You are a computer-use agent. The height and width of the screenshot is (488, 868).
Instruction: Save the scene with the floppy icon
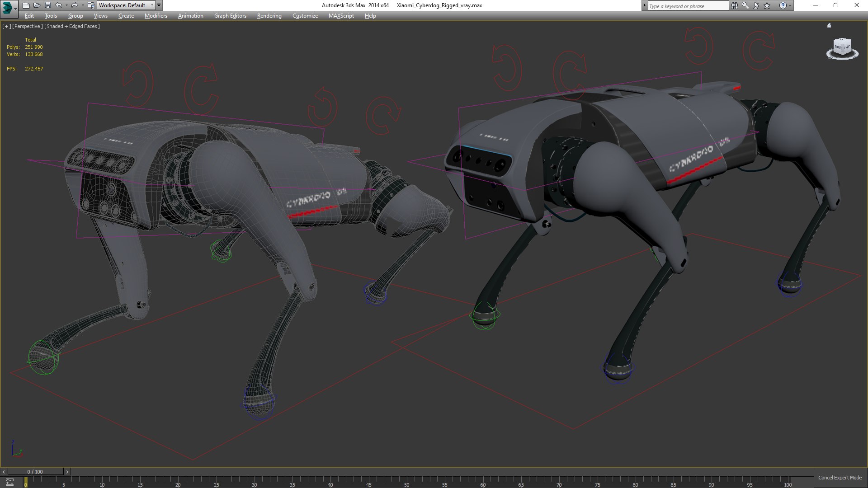pos(47,5)
